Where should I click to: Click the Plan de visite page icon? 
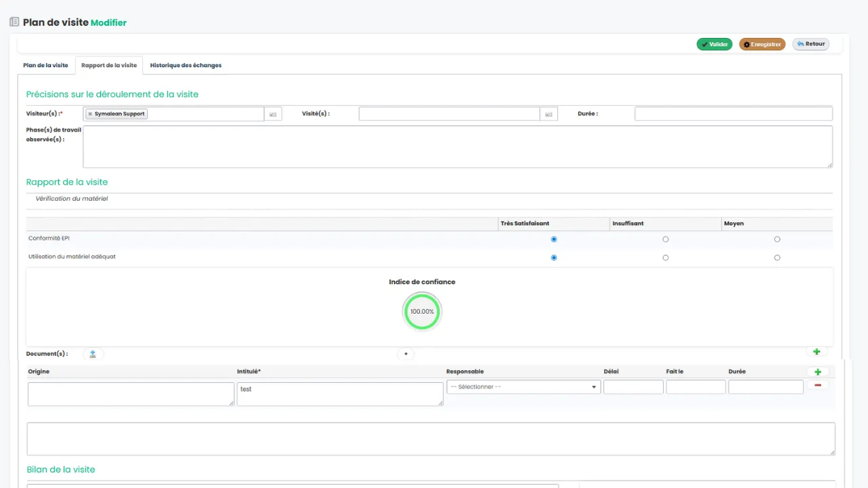(14, 22)
